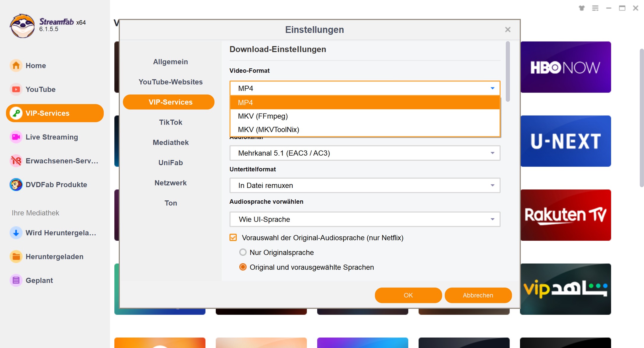Open the Rakuten TV service tile

point(565,215)
